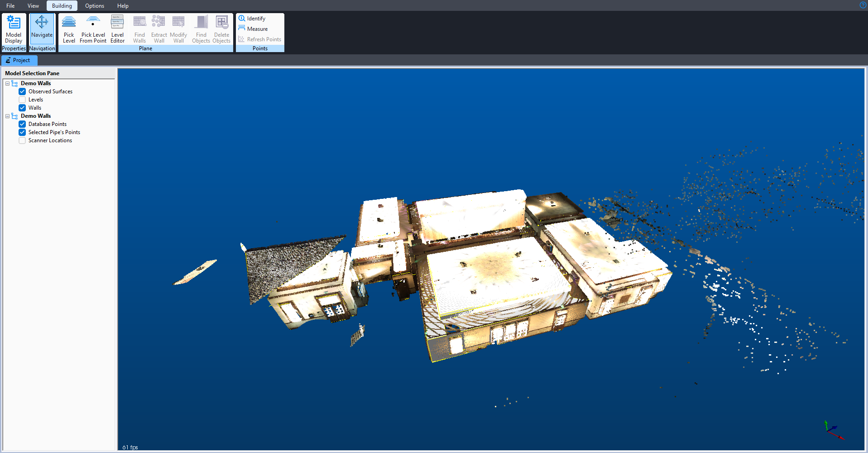The height and width of the screenshot is (453, 868).
Task: Switch to the Project tab
Action: 19,60
